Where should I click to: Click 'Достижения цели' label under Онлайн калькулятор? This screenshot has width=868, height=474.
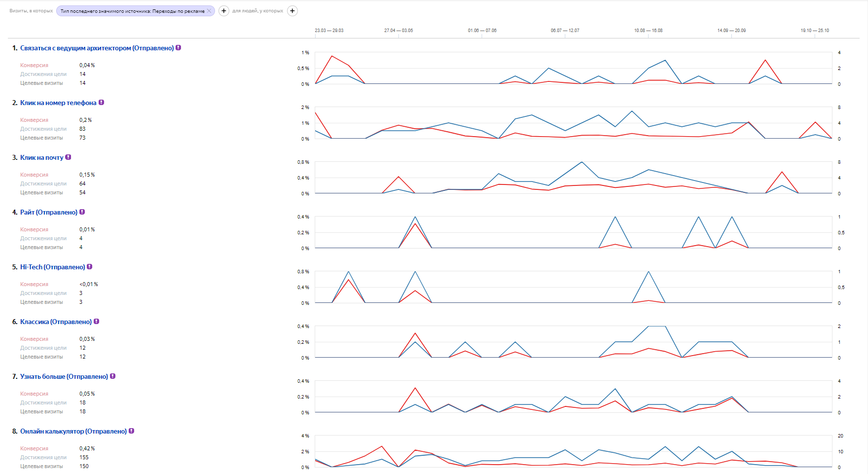click(x=43, y=457)
